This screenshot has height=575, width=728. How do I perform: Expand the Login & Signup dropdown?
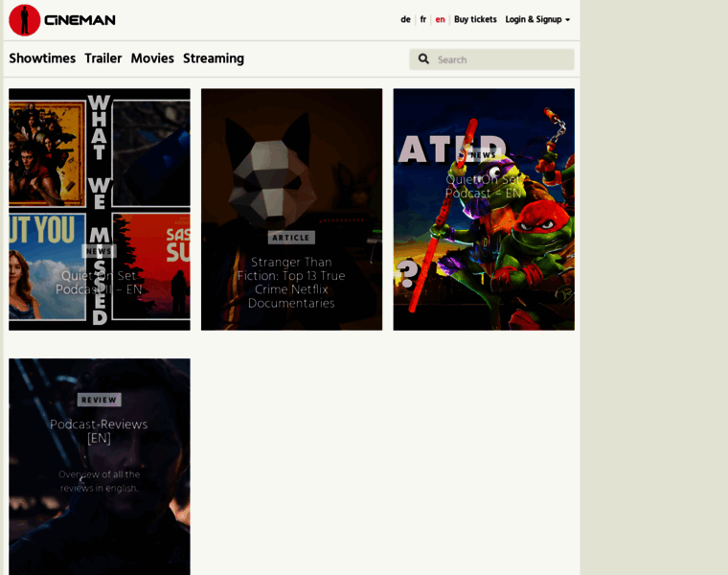537,19
